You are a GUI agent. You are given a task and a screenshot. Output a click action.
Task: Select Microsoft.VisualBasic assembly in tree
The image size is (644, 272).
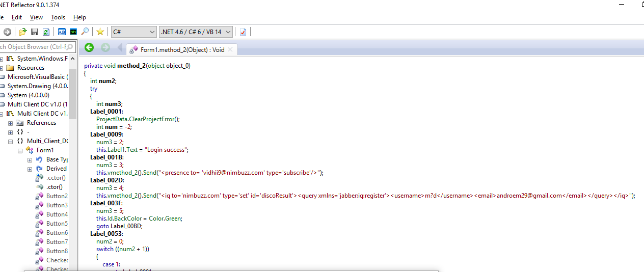(x=38, y=77)
